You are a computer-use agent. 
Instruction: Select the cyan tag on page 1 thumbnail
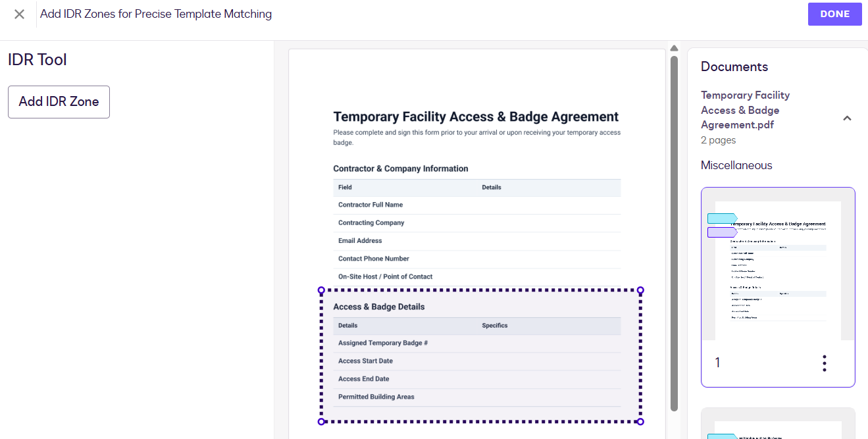[722, 218]
